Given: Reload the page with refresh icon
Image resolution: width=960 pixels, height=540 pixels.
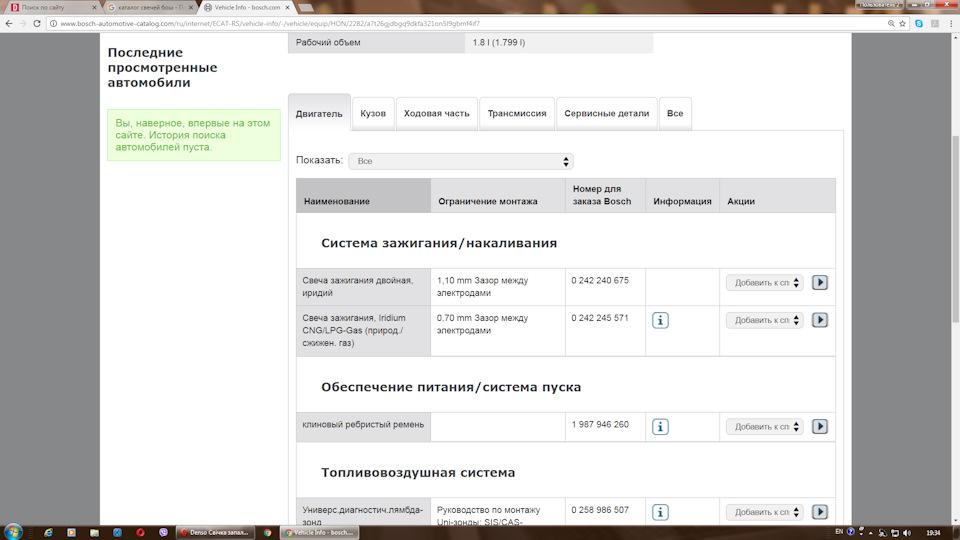Looking at the screenshot, I should pyautogui.click(x=37, y=23).
